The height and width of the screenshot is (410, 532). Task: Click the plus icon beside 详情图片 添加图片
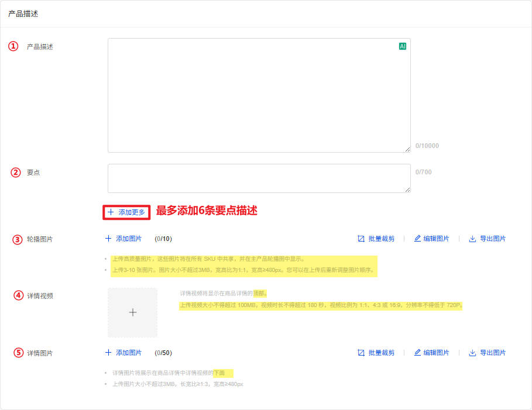click(x=108, y=353)
